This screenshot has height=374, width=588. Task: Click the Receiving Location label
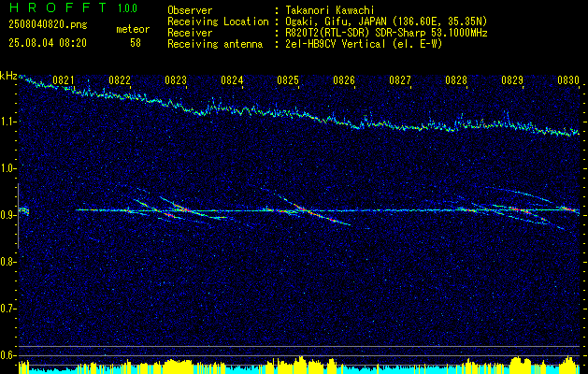coord(218,22)
